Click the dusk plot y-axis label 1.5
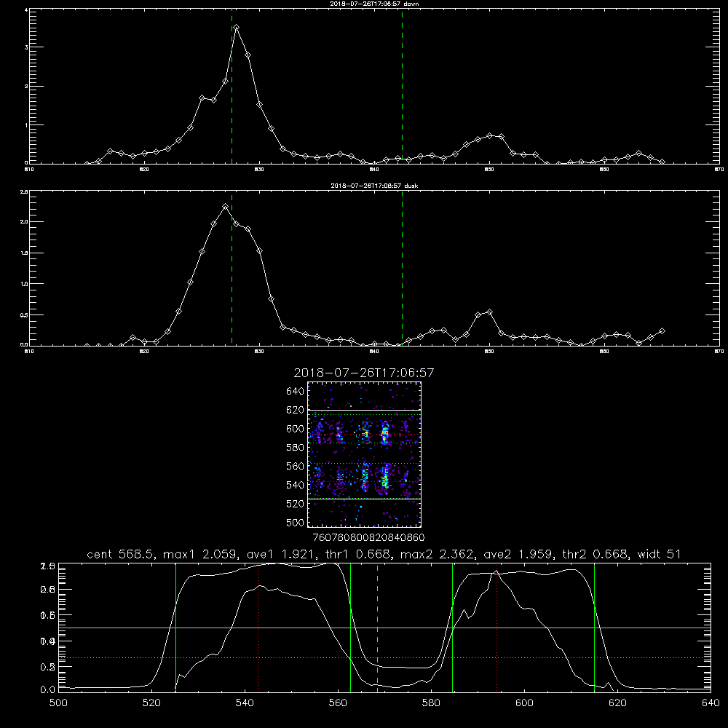Viewport: 728px width, 728px height. [25, 253]
